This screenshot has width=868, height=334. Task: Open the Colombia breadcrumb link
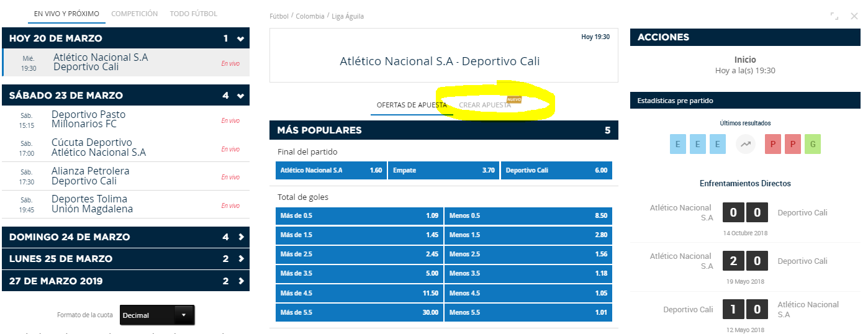[x=310, y=16]
